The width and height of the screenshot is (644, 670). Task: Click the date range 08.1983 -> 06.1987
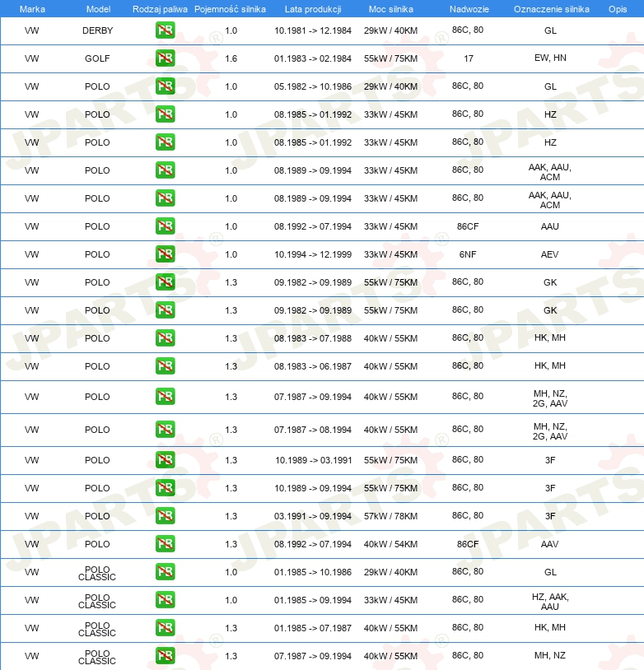pyautogui.click(x=313, y=366)
